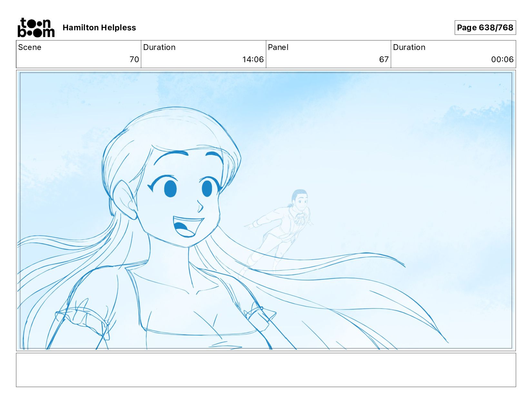The height and width of the screenshot is (411, 532).
Task: Click the panel duration value '00:06'
Action: (502, 59)
